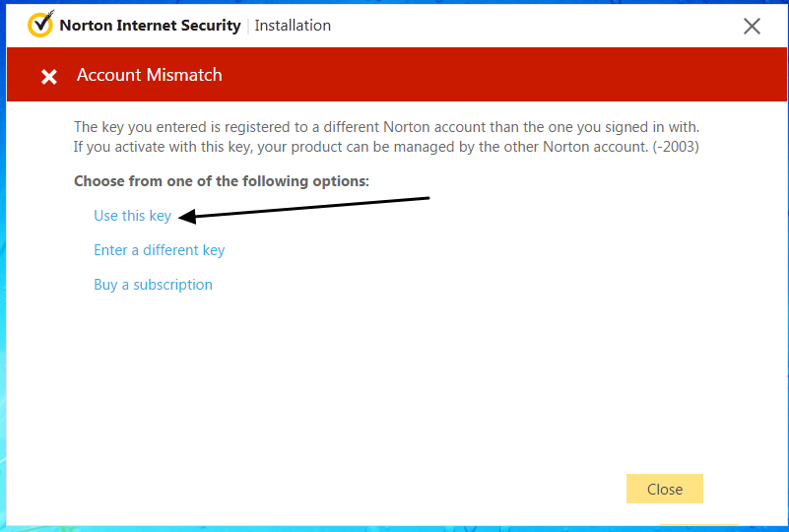Click the blank white dialog area

tap(394, 394)
